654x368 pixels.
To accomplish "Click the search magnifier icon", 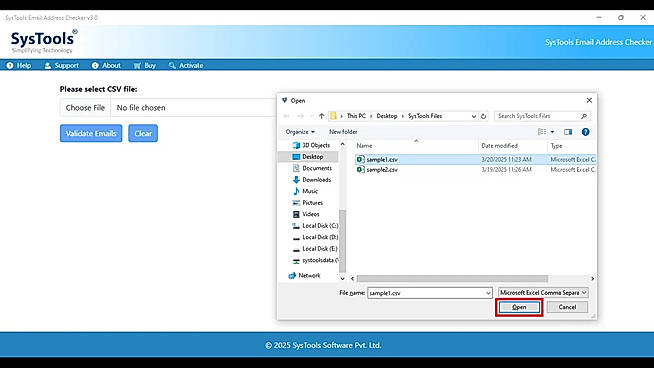I will 584,116.
